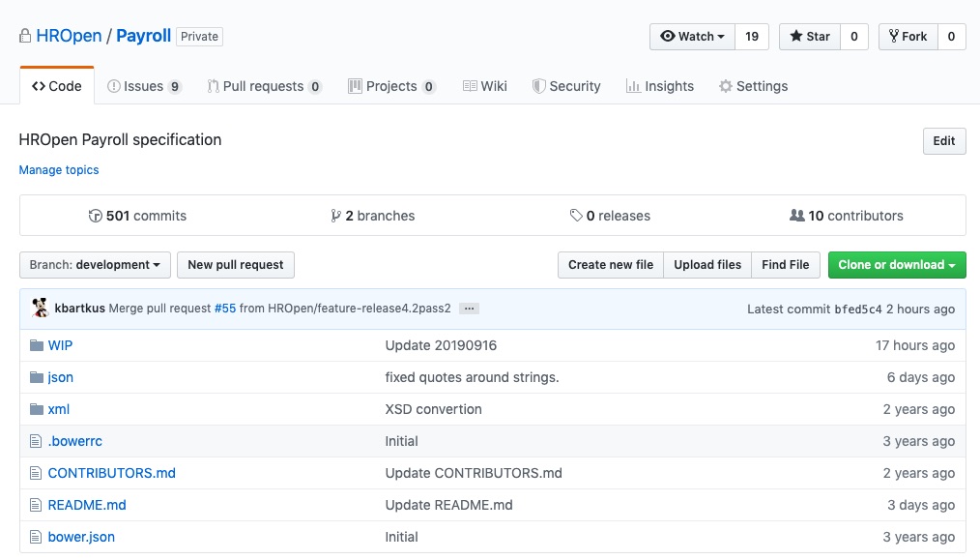
Task: View the 2 branches
Action: [373, 216]
